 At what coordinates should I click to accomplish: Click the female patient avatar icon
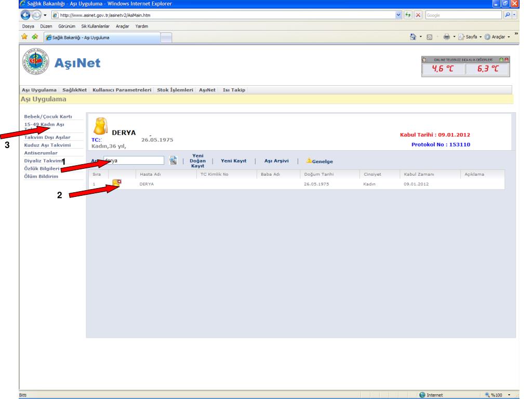(x=100, y=127)
